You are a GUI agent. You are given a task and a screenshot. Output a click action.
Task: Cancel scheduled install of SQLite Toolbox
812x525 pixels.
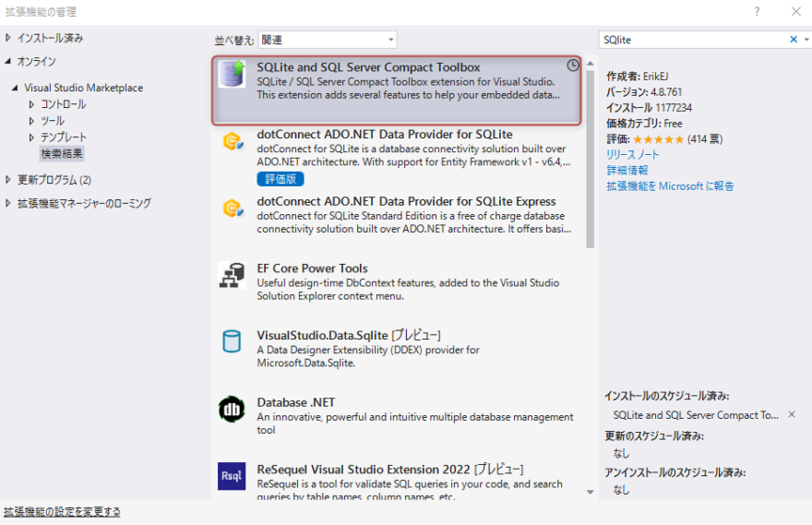pyautogui.click(x=792, y=414)
